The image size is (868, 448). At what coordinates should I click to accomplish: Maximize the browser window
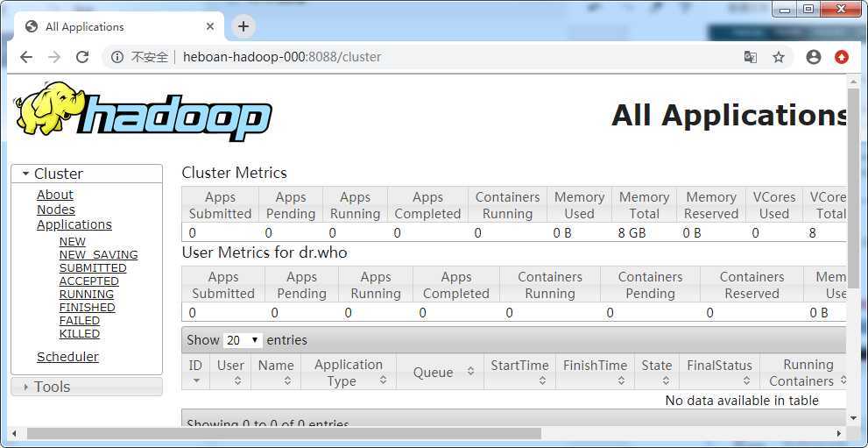point(808,10)
